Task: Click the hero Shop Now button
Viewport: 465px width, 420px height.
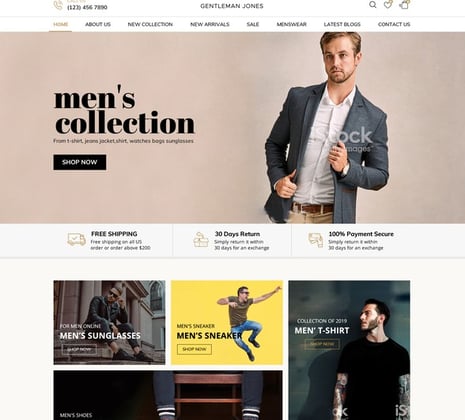Action: point(80,162)
